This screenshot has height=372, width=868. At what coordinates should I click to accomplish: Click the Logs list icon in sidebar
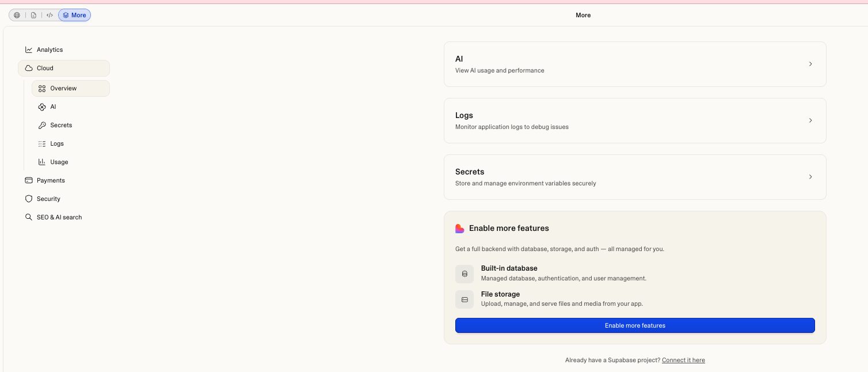42,144
